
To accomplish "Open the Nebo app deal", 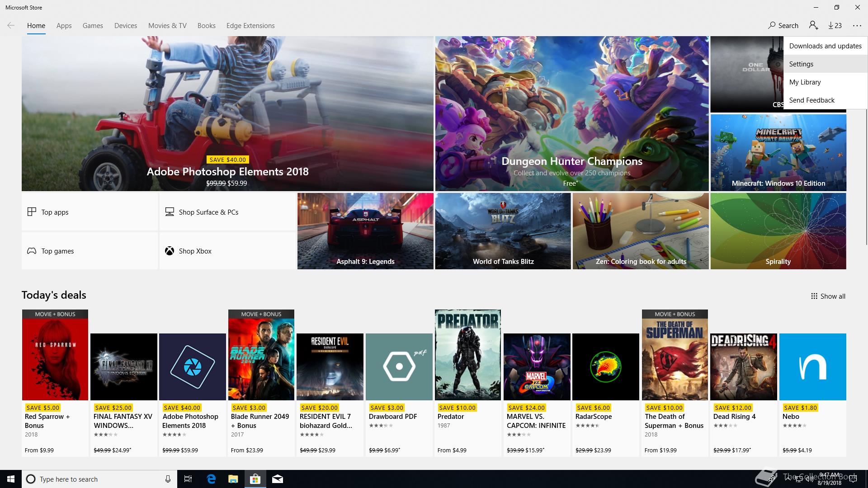I will coord(813,394).
